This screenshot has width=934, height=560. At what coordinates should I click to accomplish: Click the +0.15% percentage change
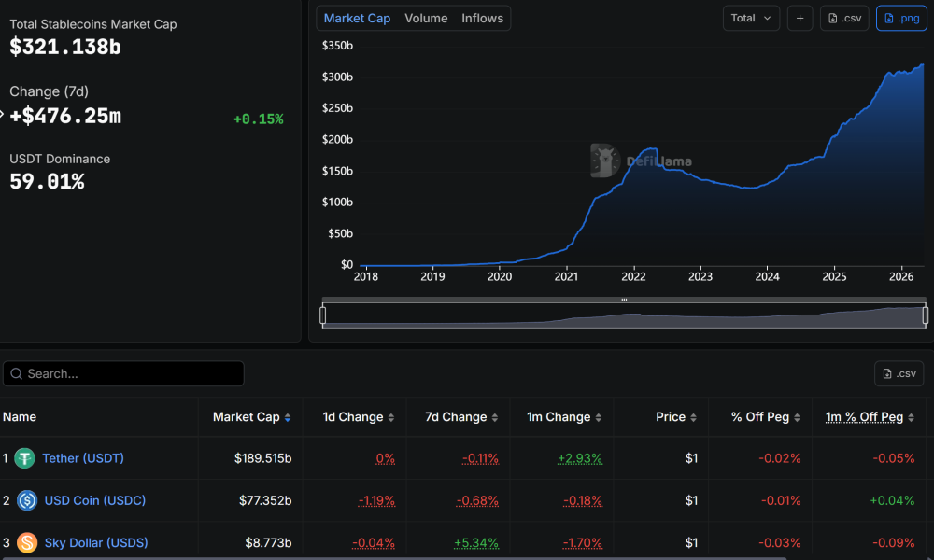pyautogui.click(x=258, y=119)
